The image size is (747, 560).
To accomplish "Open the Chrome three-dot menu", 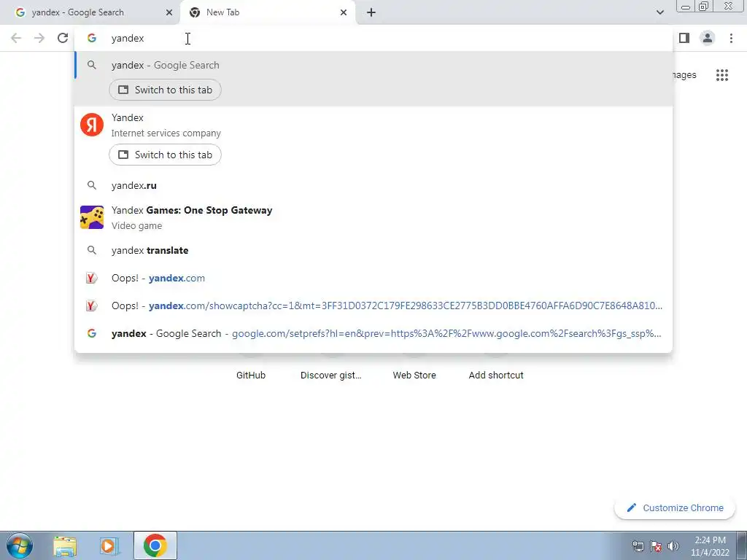I will (x=731, y=38).
